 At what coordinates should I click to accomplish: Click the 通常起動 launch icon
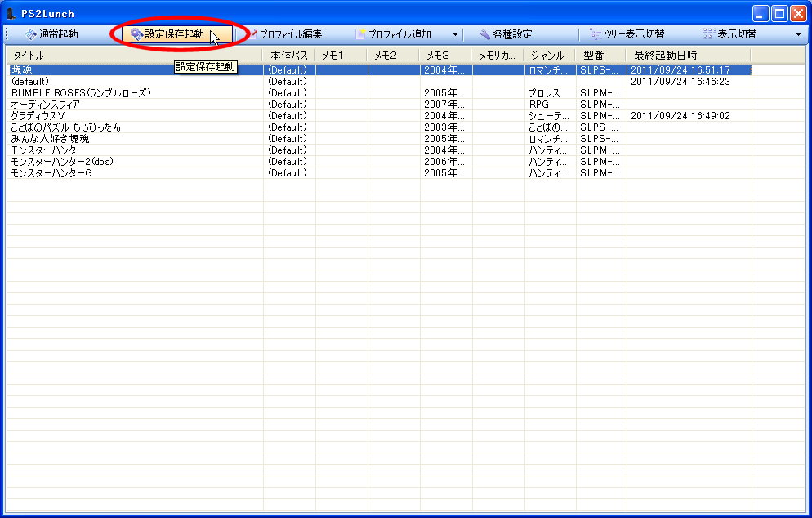click(30, 34)
